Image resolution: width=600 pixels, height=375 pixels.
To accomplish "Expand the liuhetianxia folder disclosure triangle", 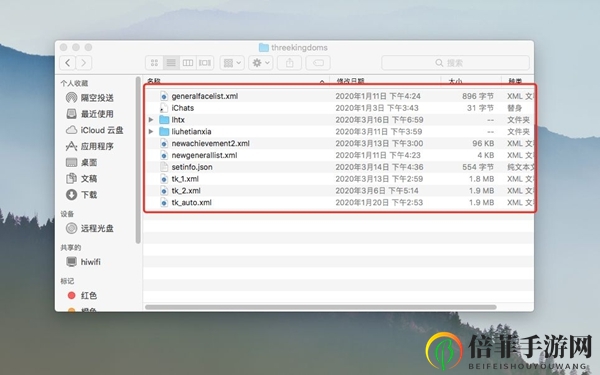I will pos(151,132).
